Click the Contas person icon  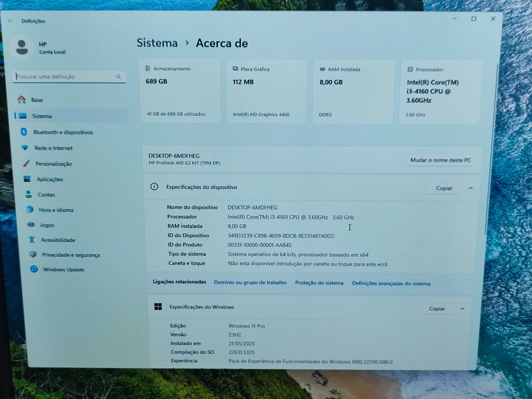coord(29,194)
